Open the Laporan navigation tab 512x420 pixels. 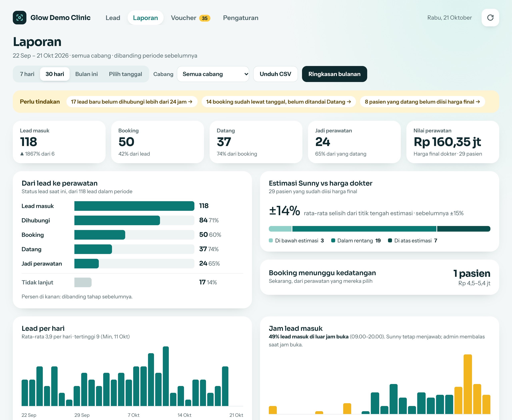tap(145, 18)
